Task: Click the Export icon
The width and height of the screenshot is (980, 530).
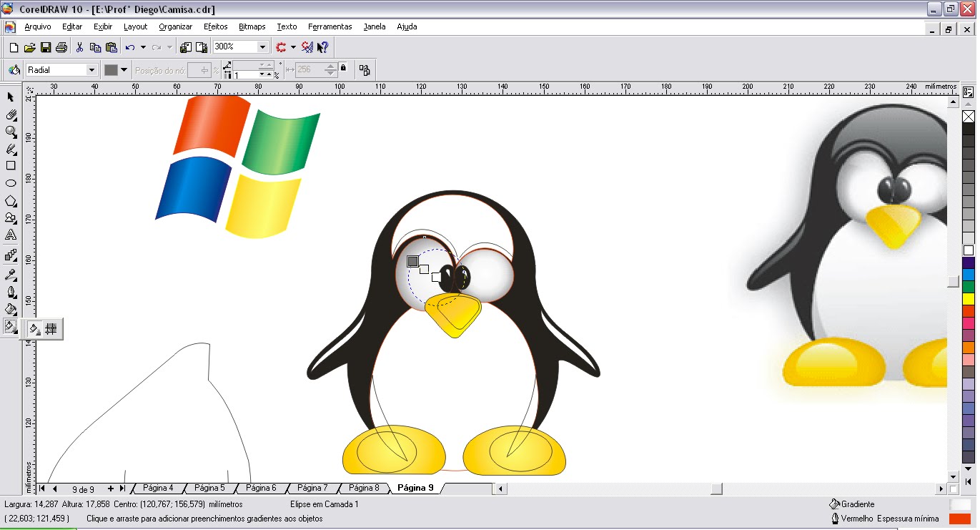Action: (202, 47)
